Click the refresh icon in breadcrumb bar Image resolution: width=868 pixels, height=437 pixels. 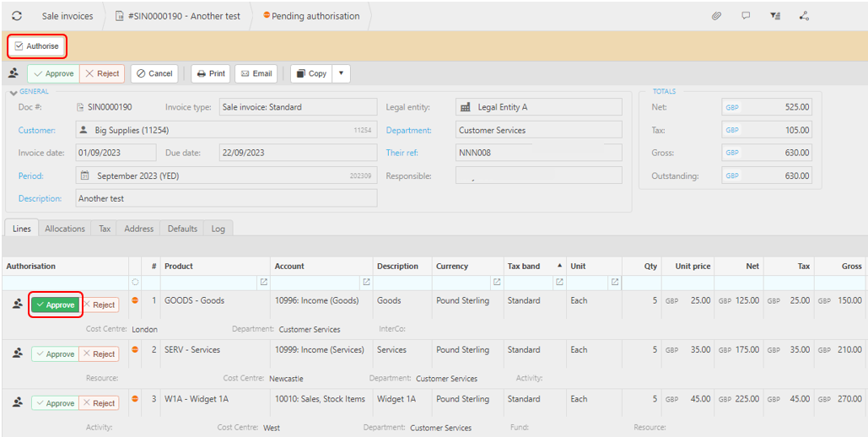[17, 16]
